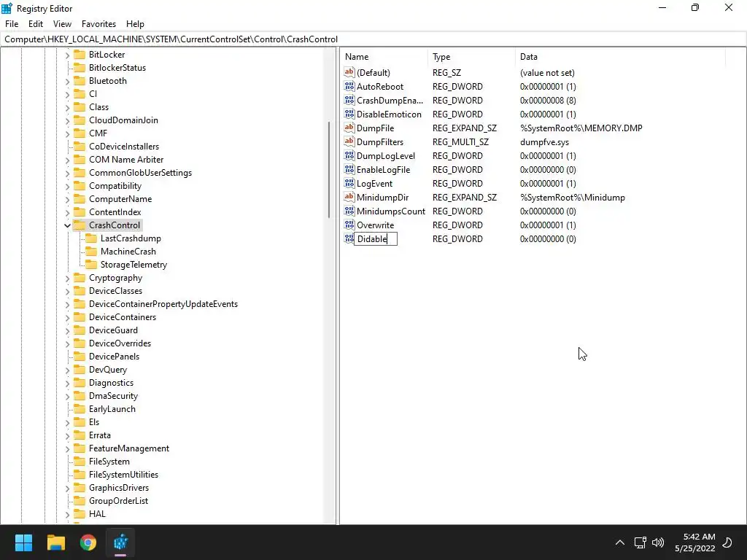The height and width of the screenshot is (560, 747).
Task: Open the View menu
Action: [x=62, y=24]
